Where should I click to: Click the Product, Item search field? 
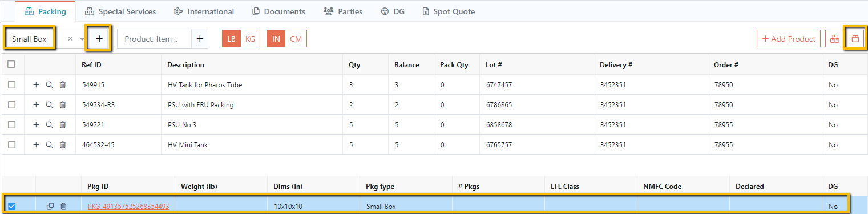tap(154, 39)
